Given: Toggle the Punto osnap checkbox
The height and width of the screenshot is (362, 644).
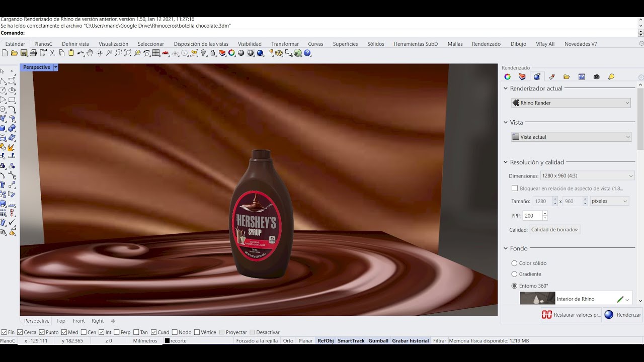Looking at the screenshot, I should (42, 332).
